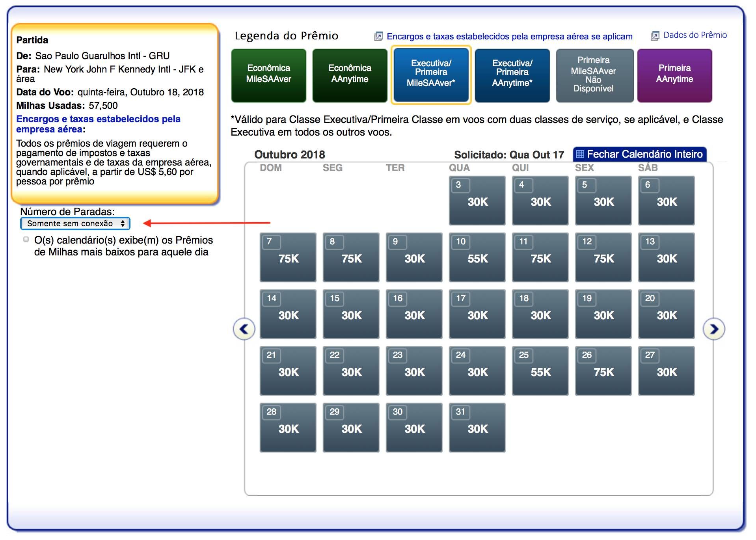Screen dimensions: 756x540
Task: Open the Encargos e taxas link in Partida box
Action: (x=98, y=124)
